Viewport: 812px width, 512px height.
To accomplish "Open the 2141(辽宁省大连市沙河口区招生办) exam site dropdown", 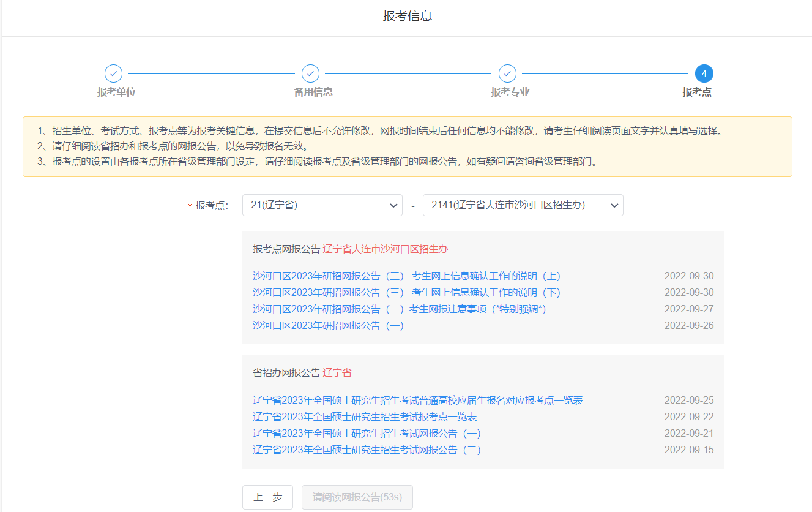I will [523, 205].
